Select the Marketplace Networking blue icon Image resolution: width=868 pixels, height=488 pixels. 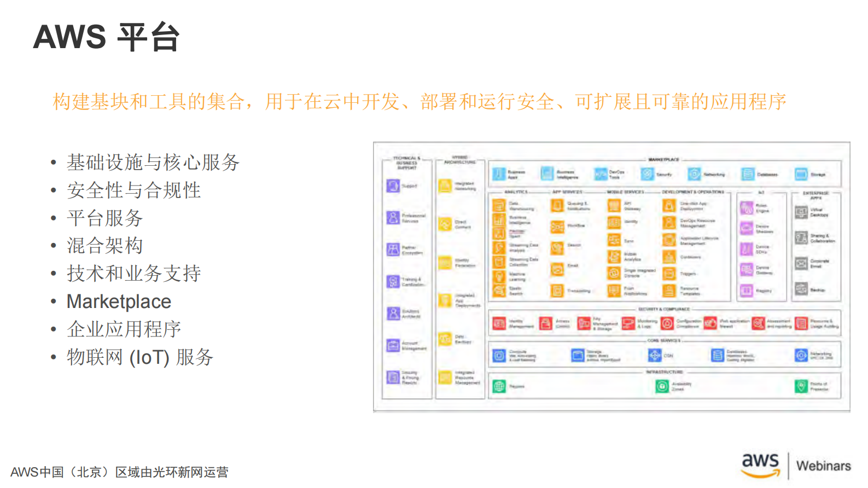point(695,174)
